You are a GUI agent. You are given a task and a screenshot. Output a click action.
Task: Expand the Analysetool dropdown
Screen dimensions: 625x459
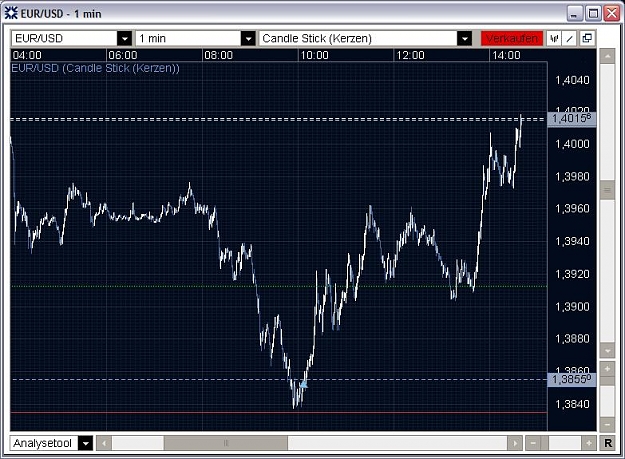85,443
